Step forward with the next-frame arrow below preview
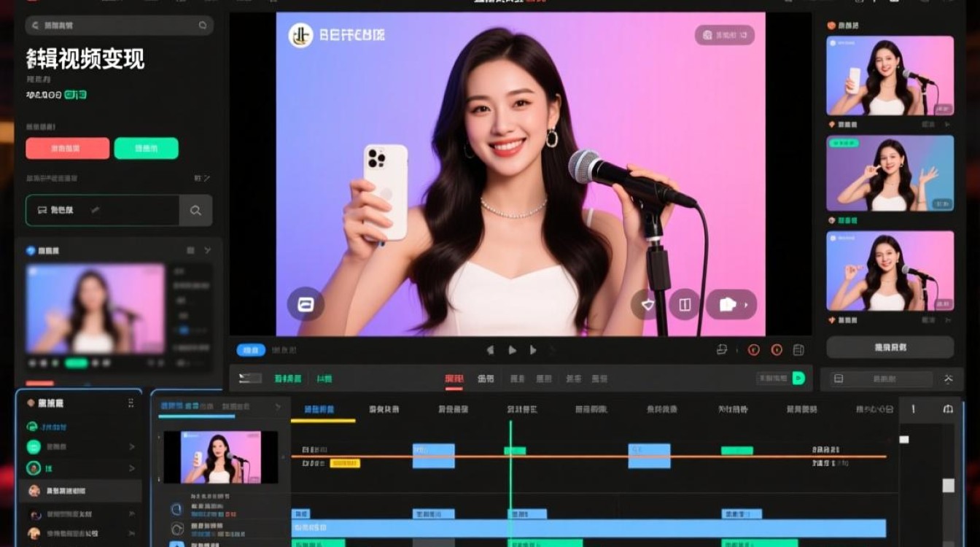 pyautogui.click(x=533, y=350)
